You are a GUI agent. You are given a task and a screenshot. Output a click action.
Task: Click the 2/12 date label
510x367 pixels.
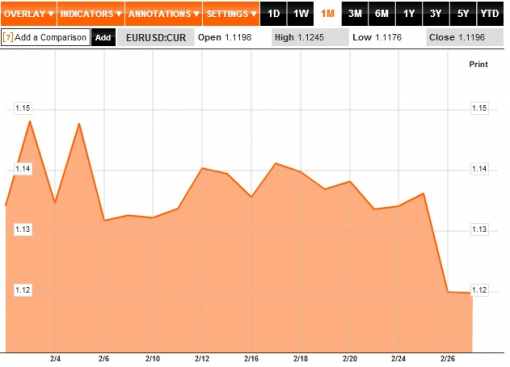coord(202,359)
